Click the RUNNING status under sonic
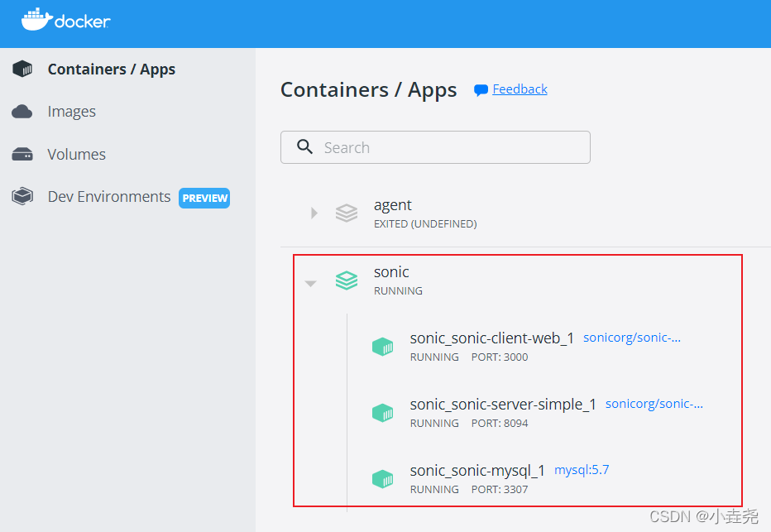The width and height of the screenshot is (771, 532). 398,291
